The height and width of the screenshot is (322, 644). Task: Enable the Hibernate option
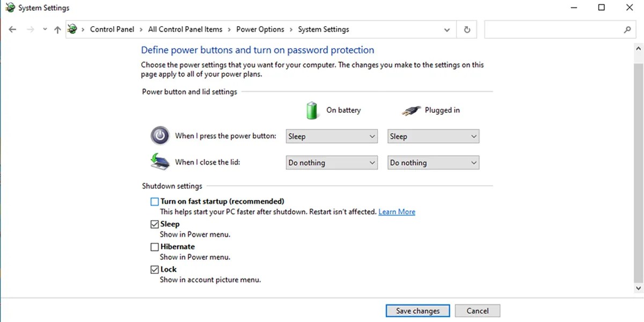(x=155, y=246)
